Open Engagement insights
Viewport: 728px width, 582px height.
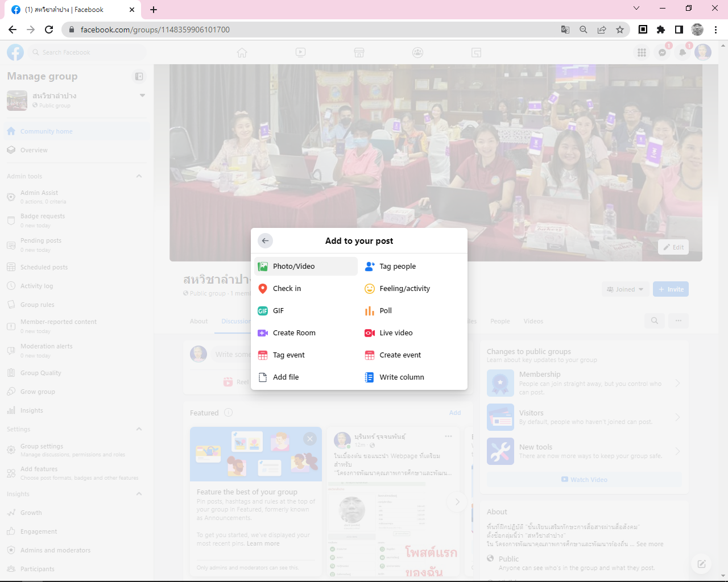77,531
